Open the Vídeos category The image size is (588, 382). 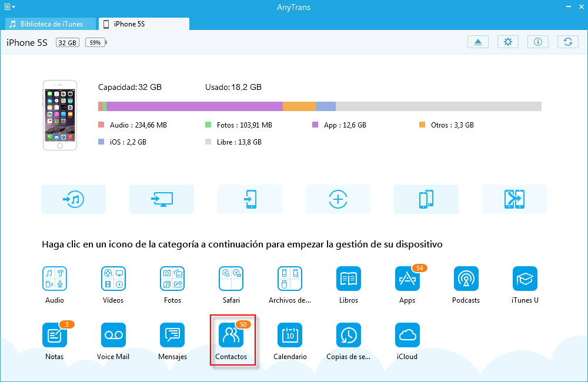tap(113, 279)
